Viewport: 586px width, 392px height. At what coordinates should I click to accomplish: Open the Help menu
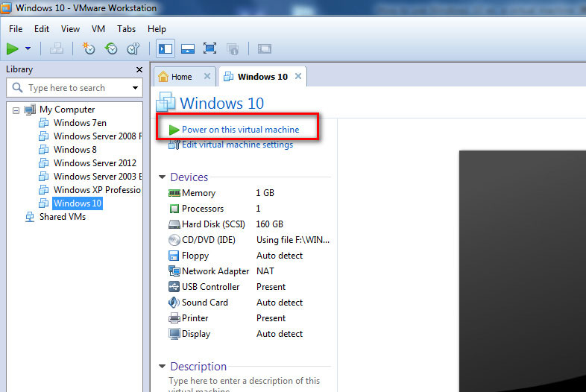click(157, 29)
